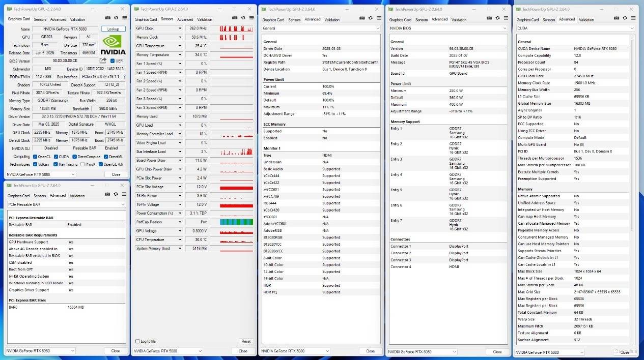Open Validation tab in NVIDIA BIOS window
Image resolution: width=644 pixels, height=360 pixels.
click(459, 20)
